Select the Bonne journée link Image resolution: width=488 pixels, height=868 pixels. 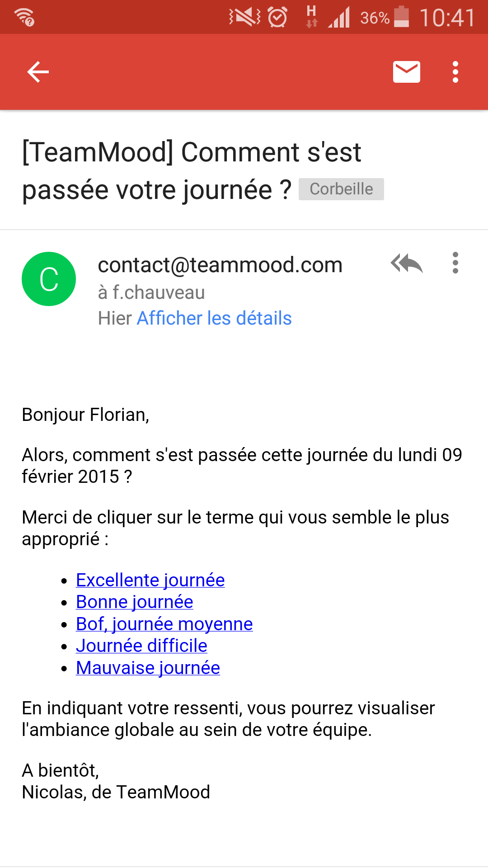click(x=134, y=602)
